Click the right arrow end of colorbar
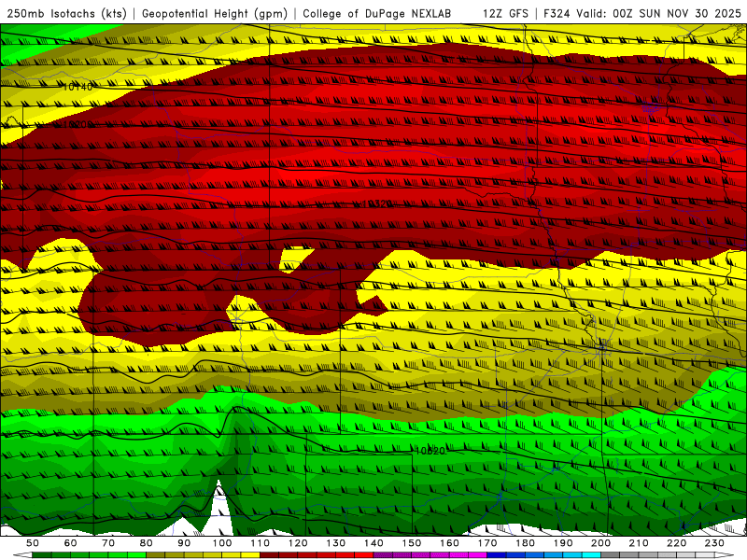 725,555
